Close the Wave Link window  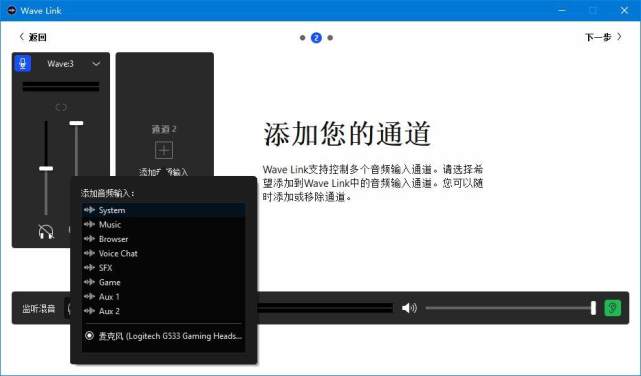click(x=624, y=10)
